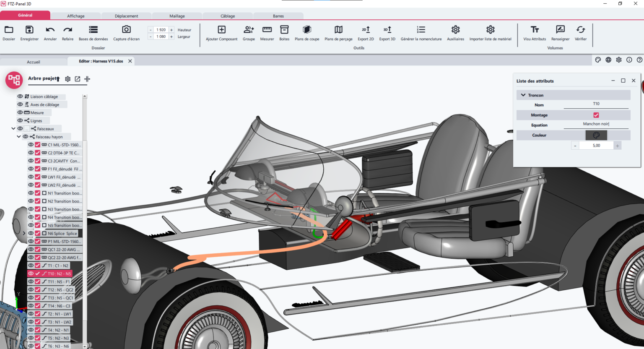Image resolution: width=644 pixels, height=349 pixels.
Task: Toggle visibility of Liaison câblage
Action: click(20, 96)
